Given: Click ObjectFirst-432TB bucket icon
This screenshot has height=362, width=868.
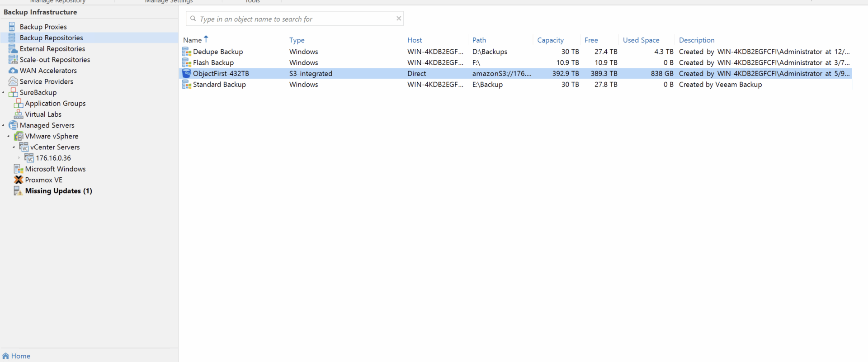Looking at the screenshot, I should coord(187,73).
